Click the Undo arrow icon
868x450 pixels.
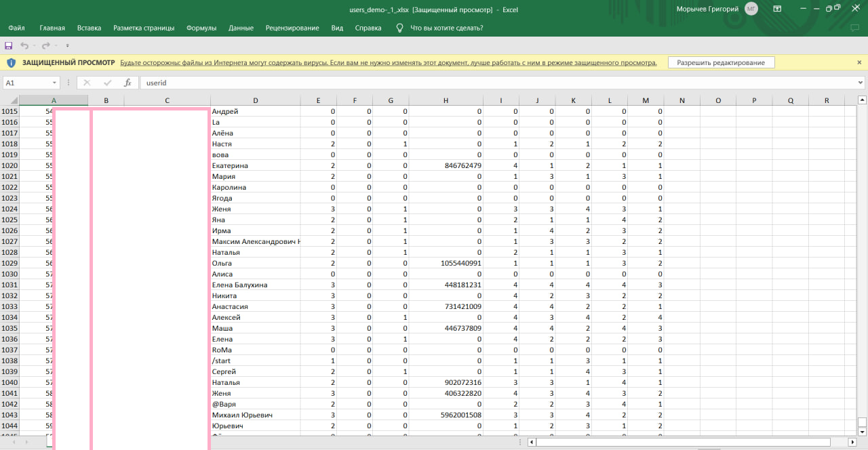[x=24, y=45]
